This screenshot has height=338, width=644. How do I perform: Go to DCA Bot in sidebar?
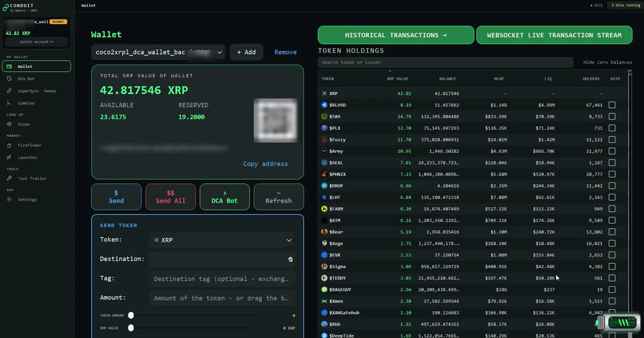tap(36, 79)
